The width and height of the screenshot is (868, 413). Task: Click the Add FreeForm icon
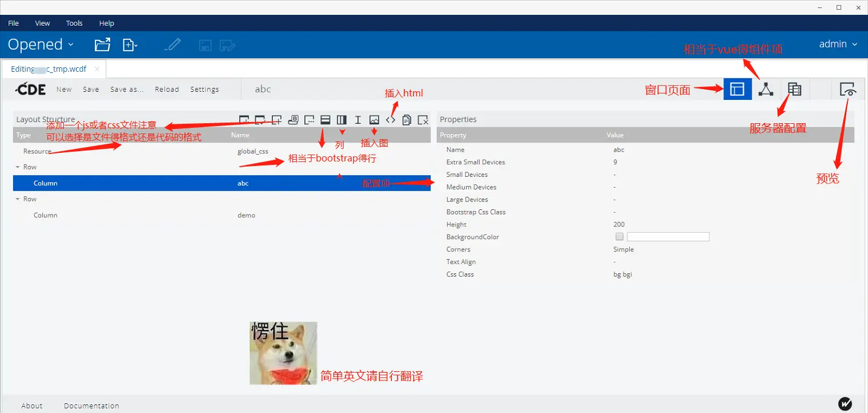click(x=310, y=120)
